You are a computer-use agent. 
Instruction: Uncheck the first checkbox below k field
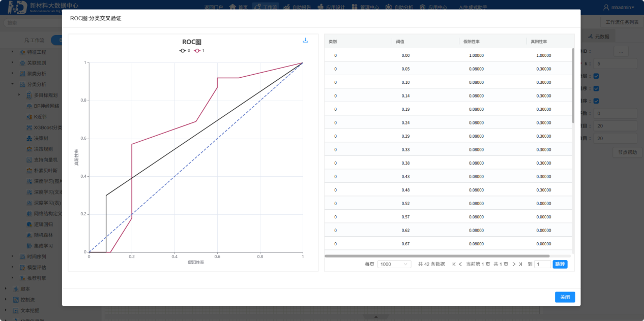(x=596, y=76)
